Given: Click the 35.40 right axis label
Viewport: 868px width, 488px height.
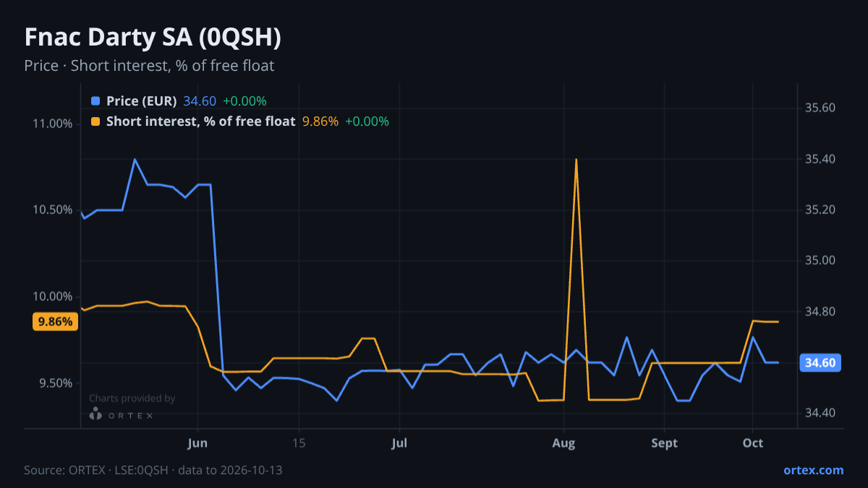Looking at the screenshot, I should coord(820,159).
